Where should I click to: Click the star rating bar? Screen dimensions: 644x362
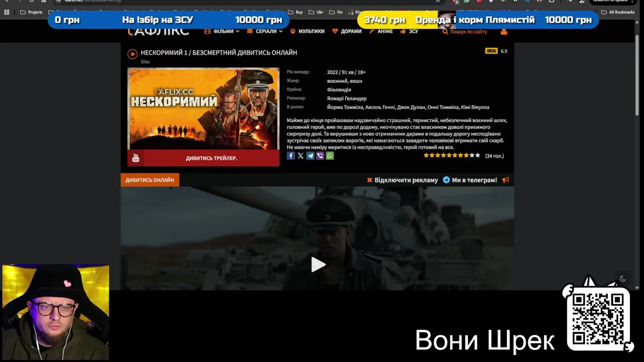click(452, 155)
